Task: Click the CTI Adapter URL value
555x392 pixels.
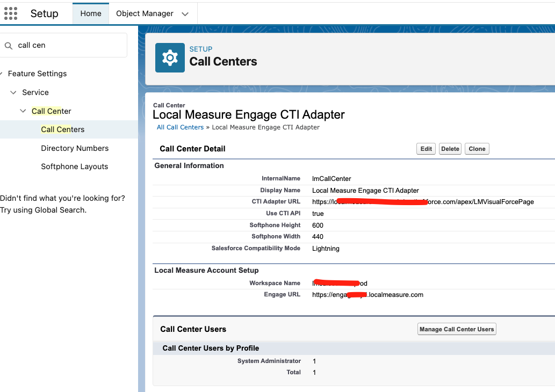Action: click(423, 202)
